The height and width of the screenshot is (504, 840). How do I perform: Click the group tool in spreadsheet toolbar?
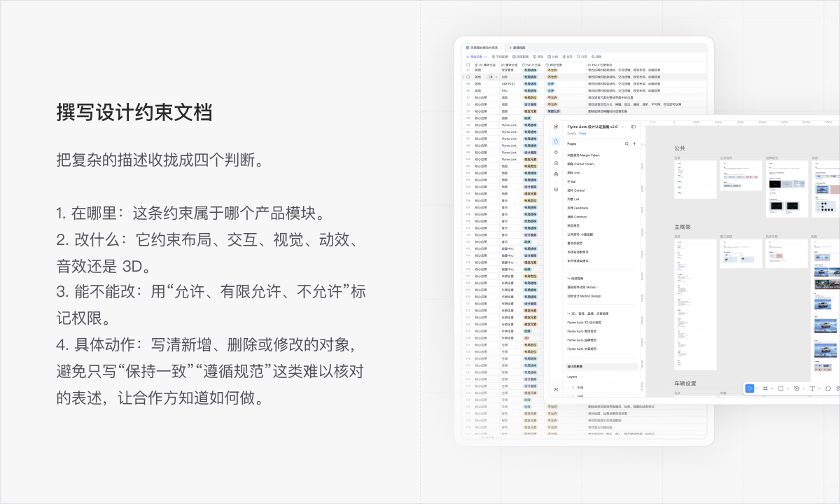pos(553,57)
